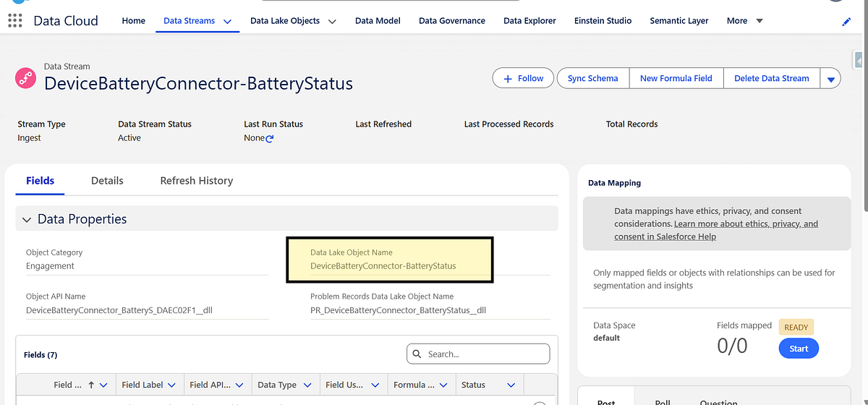Switch to the Refresh History tab
Screen dimensions: 868x405
(x=196, y=181)
